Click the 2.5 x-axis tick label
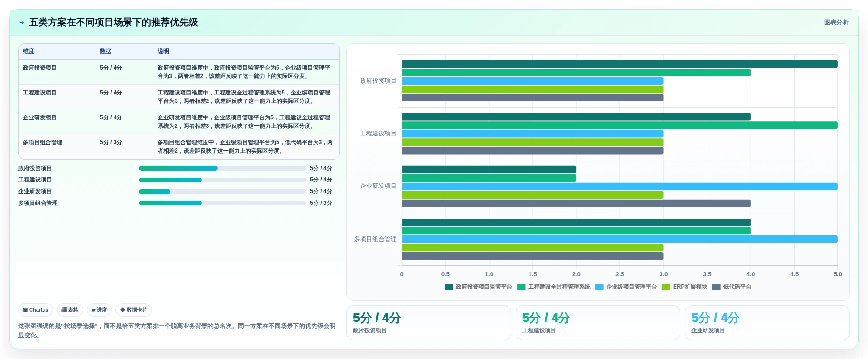868x359 pixels. point(620,274)
